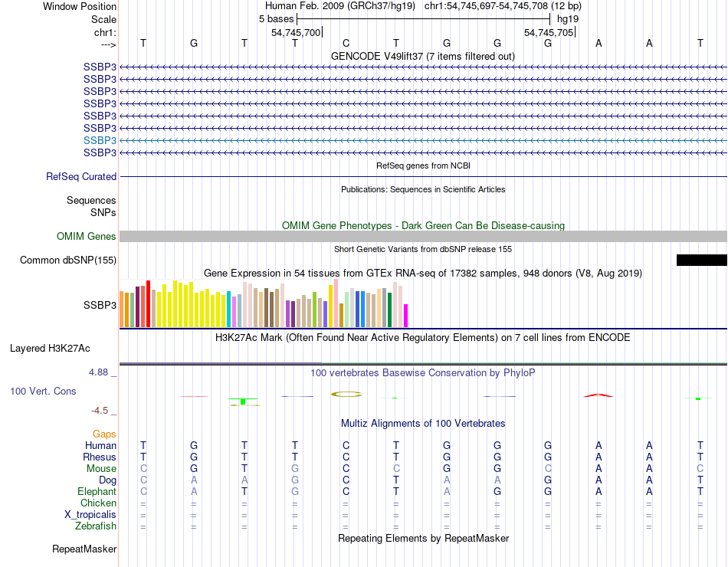
Task: Select the Rhesus species row label
Action: coord(100,457)
